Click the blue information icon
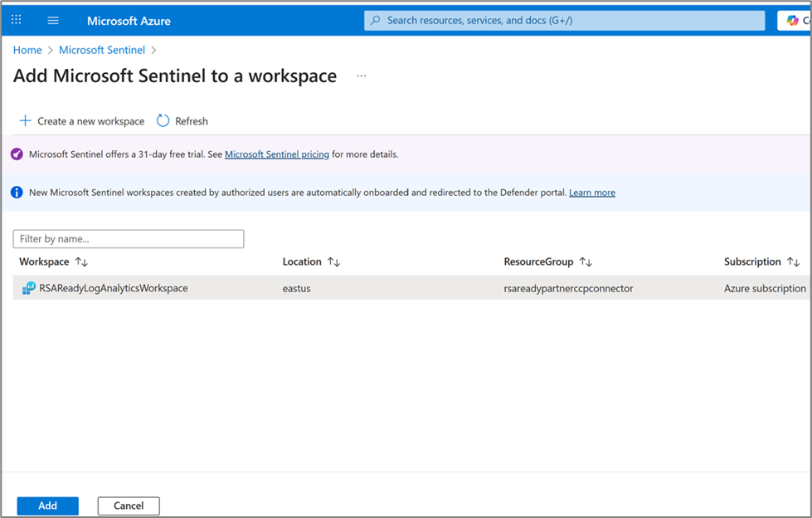This screenshot has height=518, width=812. [x=17, y=193]
